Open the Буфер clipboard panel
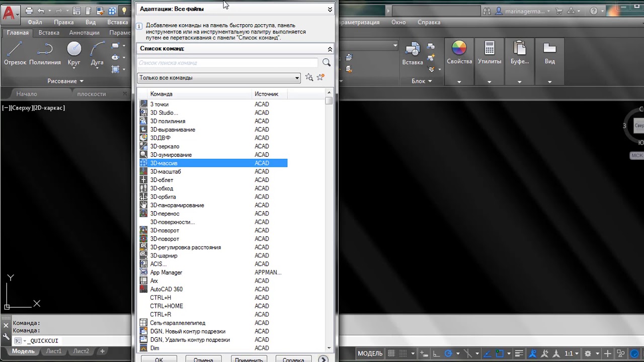The width and height of the screenshot is (644, 362). click(520, 53)
